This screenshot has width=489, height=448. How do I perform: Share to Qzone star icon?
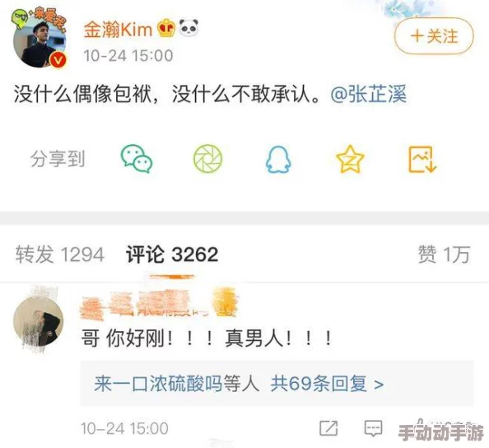(x=350, y=159)
